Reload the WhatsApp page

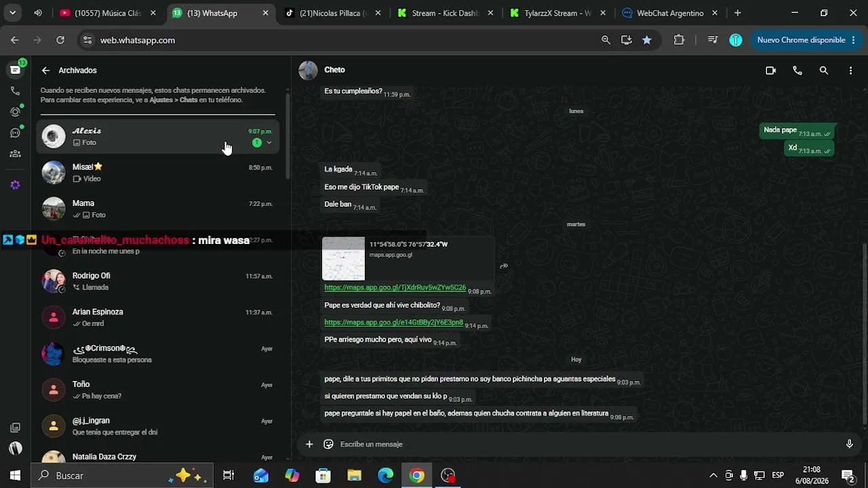tap(60, 40)
